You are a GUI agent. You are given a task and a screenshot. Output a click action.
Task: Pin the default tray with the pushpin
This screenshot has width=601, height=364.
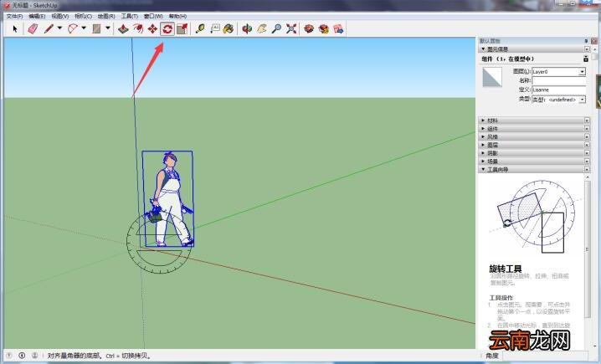tap(586, 41)
